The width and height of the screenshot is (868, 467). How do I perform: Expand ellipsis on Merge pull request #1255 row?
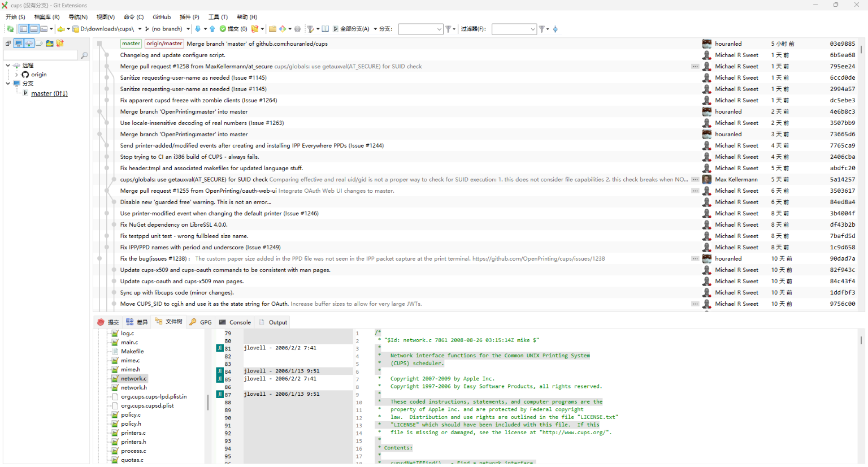tap(695, 191)
